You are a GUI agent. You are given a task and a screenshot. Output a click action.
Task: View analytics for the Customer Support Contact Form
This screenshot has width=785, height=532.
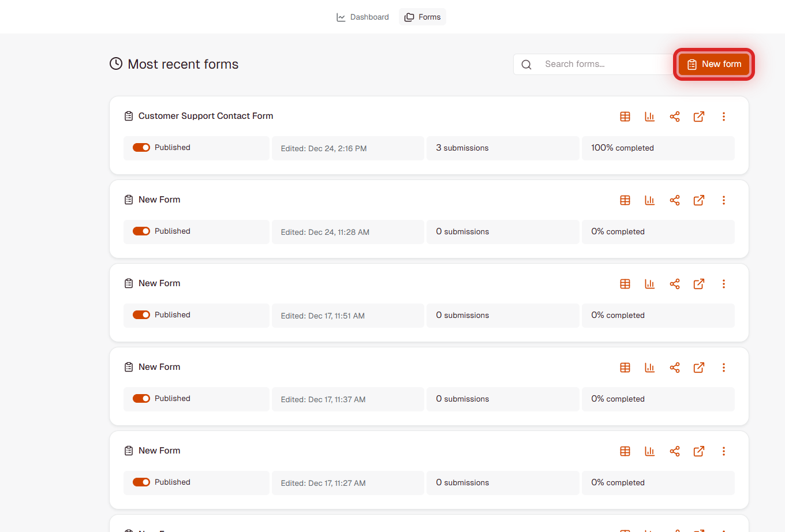click(649, 117)
